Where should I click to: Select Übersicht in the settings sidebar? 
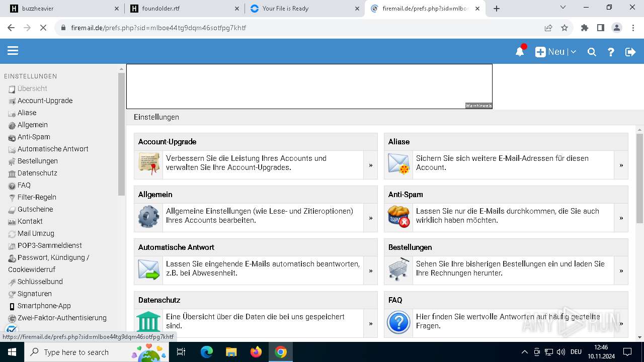click(32, 88)
